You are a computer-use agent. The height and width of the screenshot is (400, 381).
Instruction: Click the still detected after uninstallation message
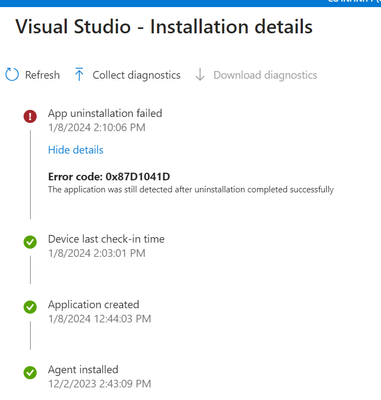tap(191, 190)
